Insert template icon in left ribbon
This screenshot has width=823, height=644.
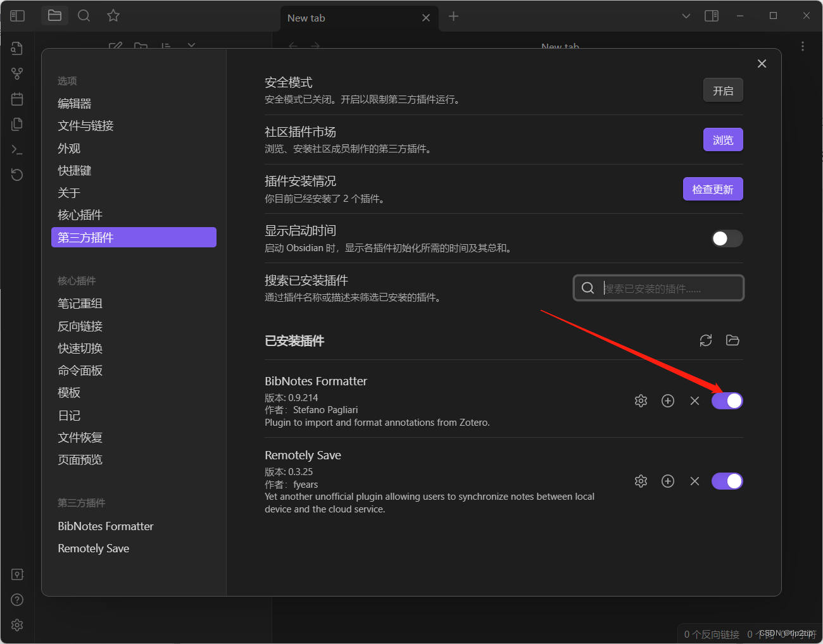(x=17, y=124)
